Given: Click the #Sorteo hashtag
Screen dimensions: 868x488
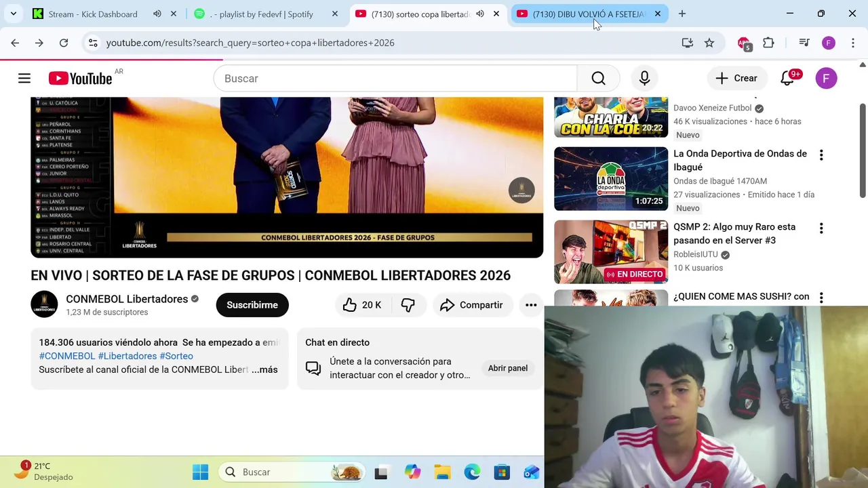Looking at the screenshot, I should coord(176,356).
